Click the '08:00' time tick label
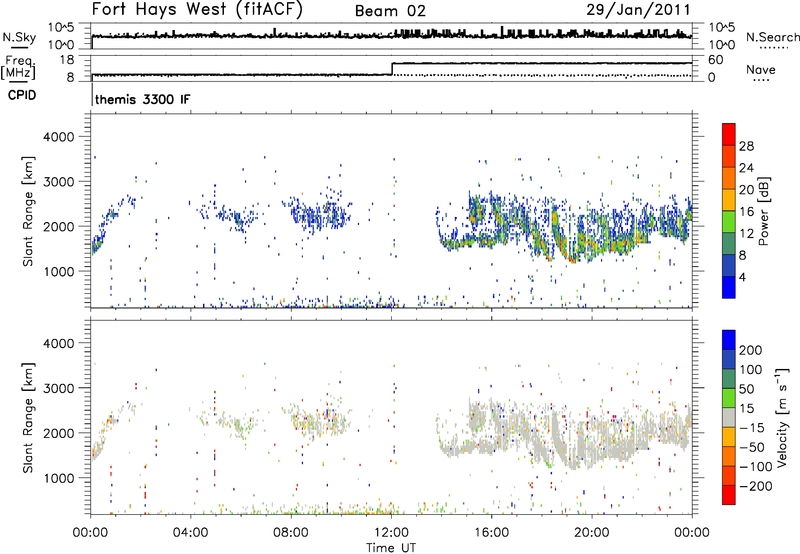Screen dimensions: 800x554 click(x=291, y=533)
